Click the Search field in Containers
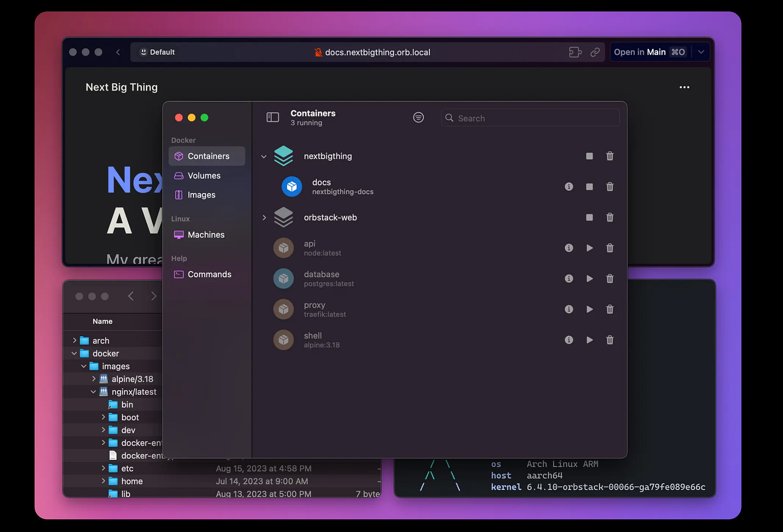783x532 pixels. [530, 118]
